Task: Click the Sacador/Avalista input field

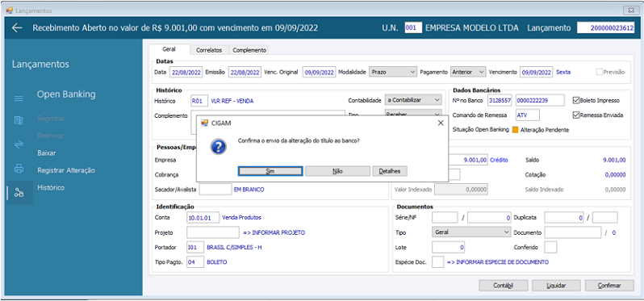Action: pyautogui.click(x=215, y=190)
